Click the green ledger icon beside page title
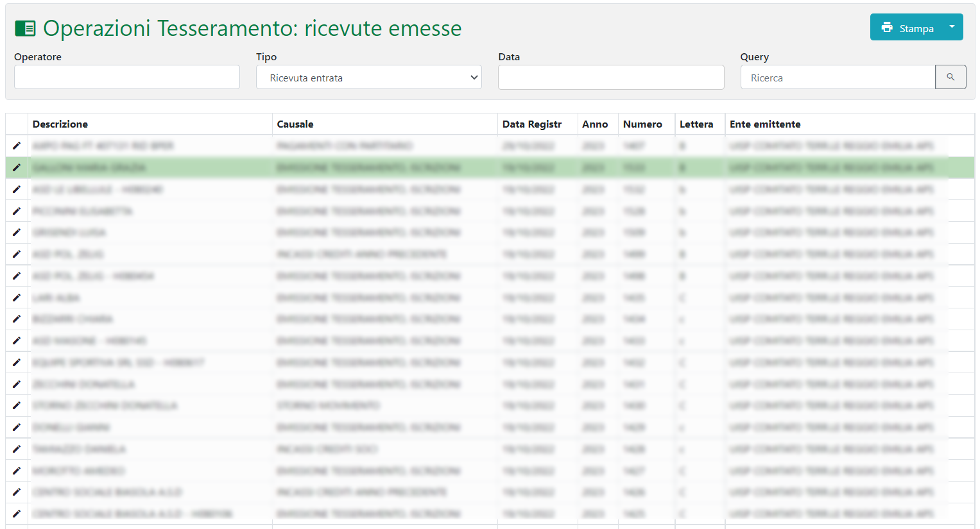This screenshot has height=529, width=980. pos(25,28)
